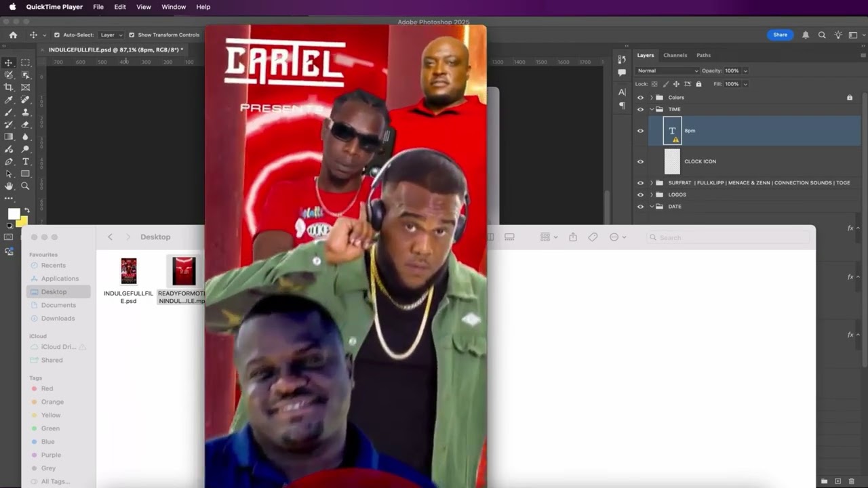This screenshot has height=488, width=868.
Task: Open the Paragraph panel icon
Action: [x=622, y=106]
